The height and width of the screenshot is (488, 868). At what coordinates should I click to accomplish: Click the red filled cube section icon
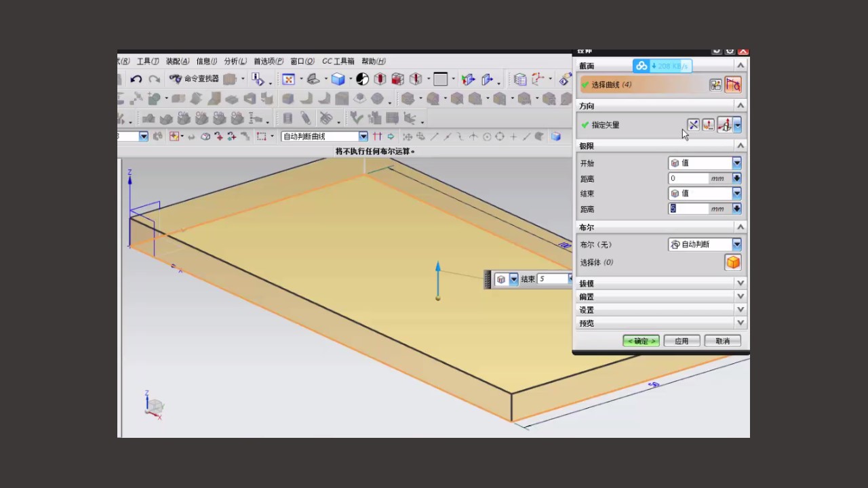(x=397, y=79)
